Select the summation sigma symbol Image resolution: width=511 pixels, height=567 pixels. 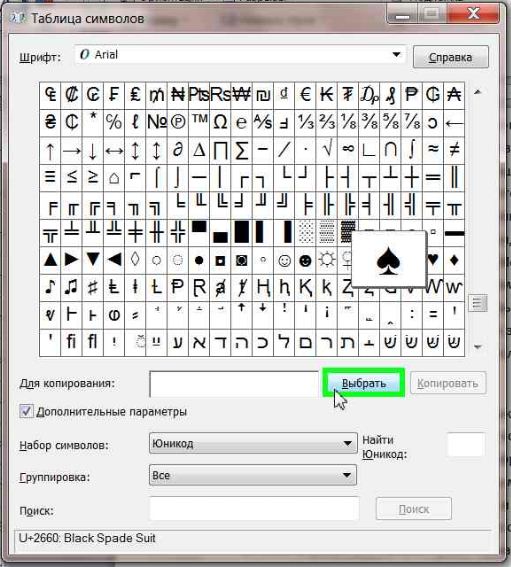[242, 150]
